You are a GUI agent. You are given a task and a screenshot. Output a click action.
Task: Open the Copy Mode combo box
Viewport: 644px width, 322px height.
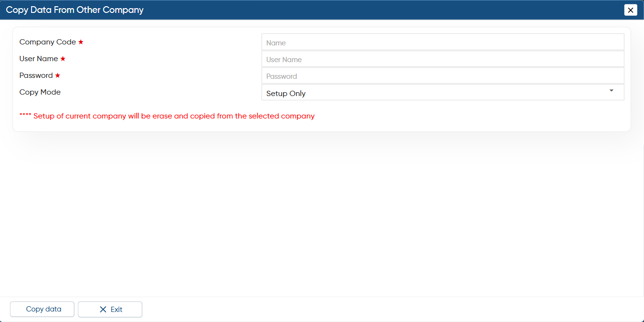pyautogui.click(x=443, y=92)
